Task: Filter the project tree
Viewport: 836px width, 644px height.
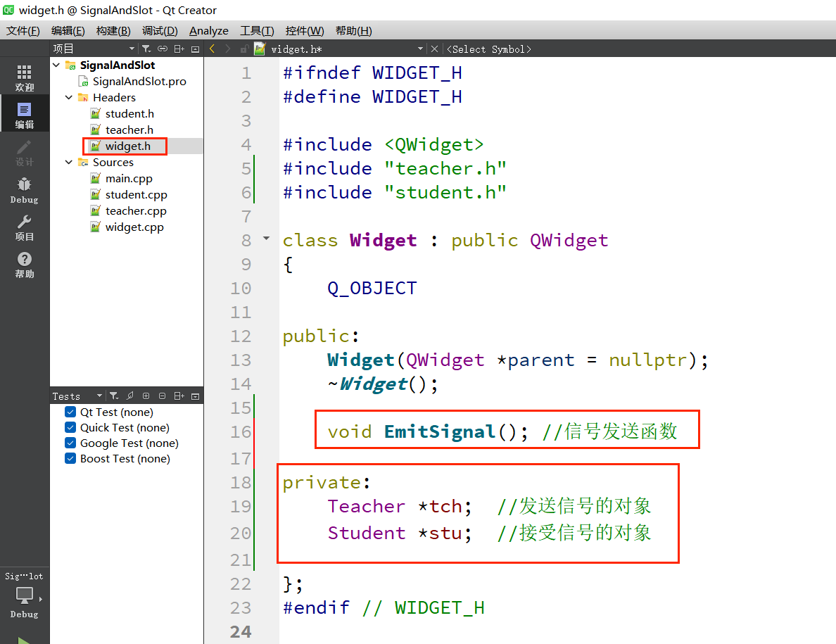Action: pos(146,49)
